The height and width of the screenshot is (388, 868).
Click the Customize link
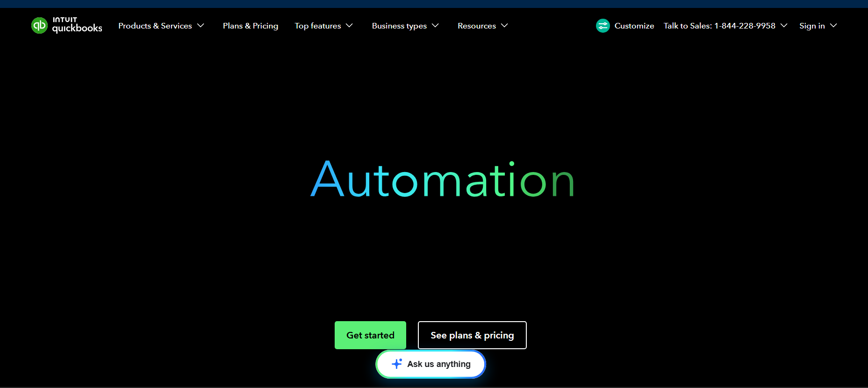click(x=634, y=26)
